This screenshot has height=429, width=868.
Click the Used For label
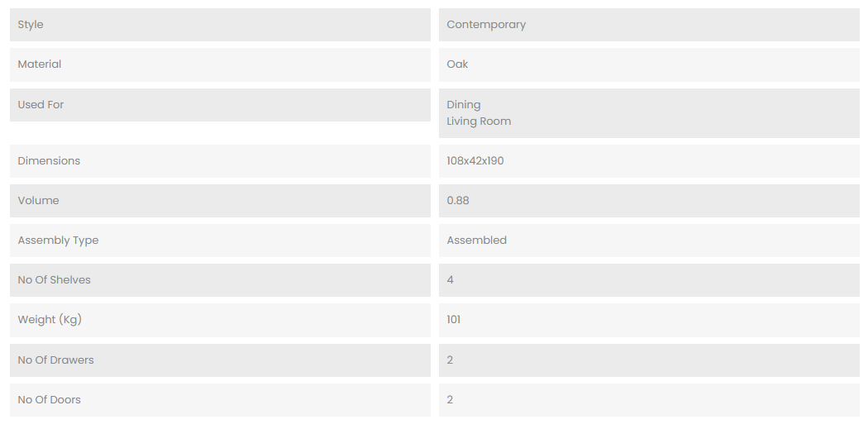[x=41, y=105]
